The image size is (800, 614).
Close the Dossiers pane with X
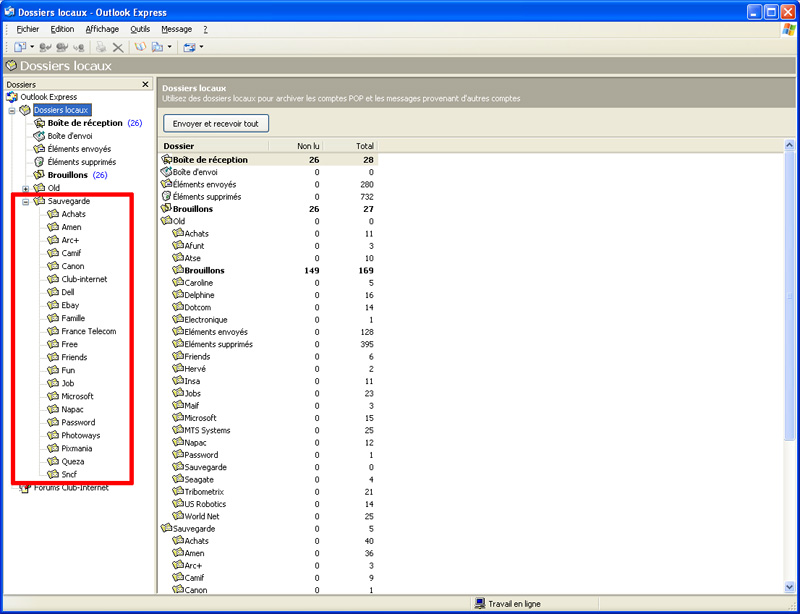click(145, 84)
